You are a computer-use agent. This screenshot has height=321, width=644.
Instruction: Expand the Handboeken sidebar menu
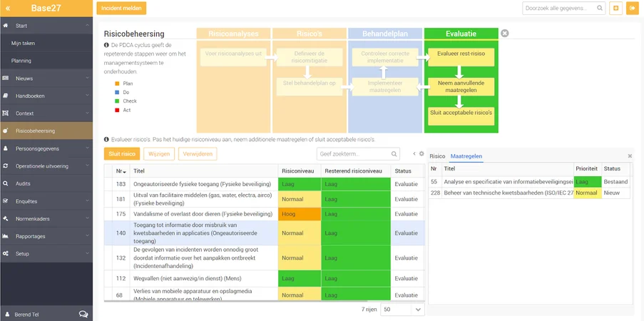point(46,96)
